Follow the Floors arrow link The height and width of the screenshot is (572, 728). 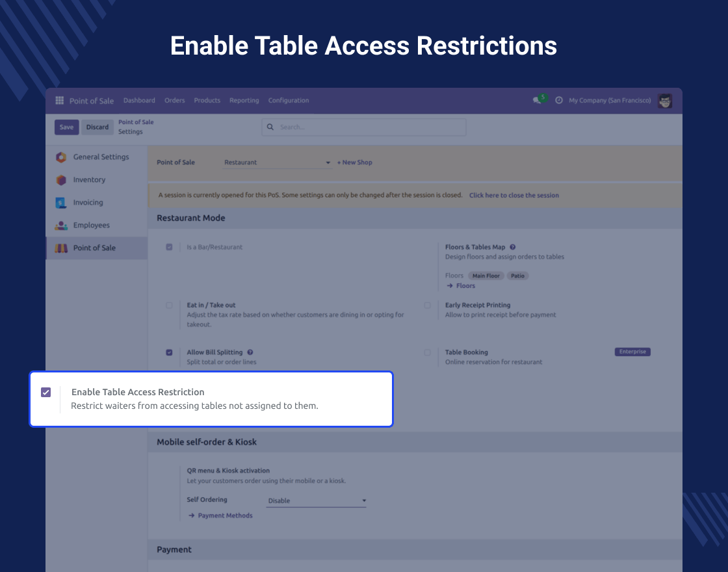click(x=461, y=286)
